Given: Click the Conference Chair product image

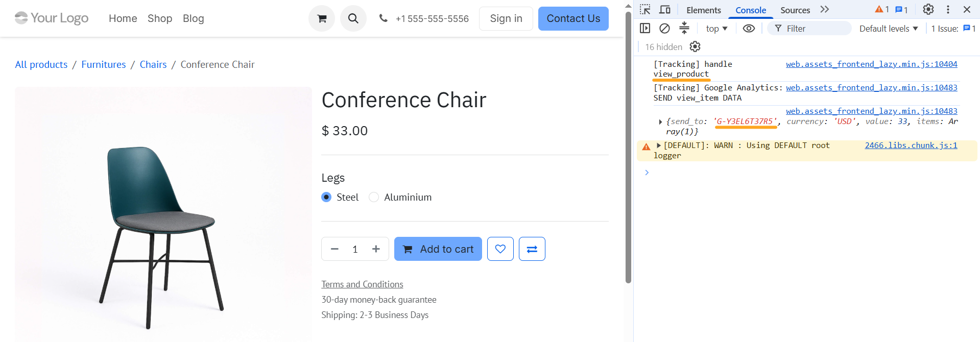Looking at the screenshot, I should point(163,214).
